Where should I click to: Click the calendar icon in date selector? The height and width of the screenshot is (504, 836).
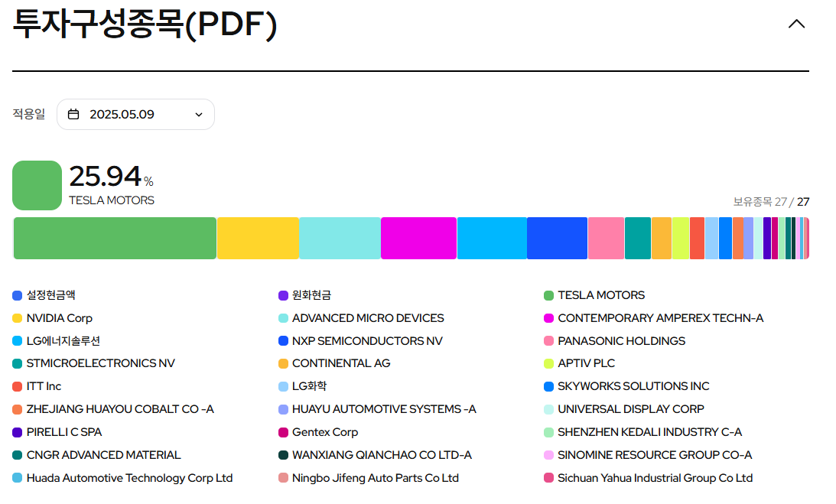pos(73,114)
